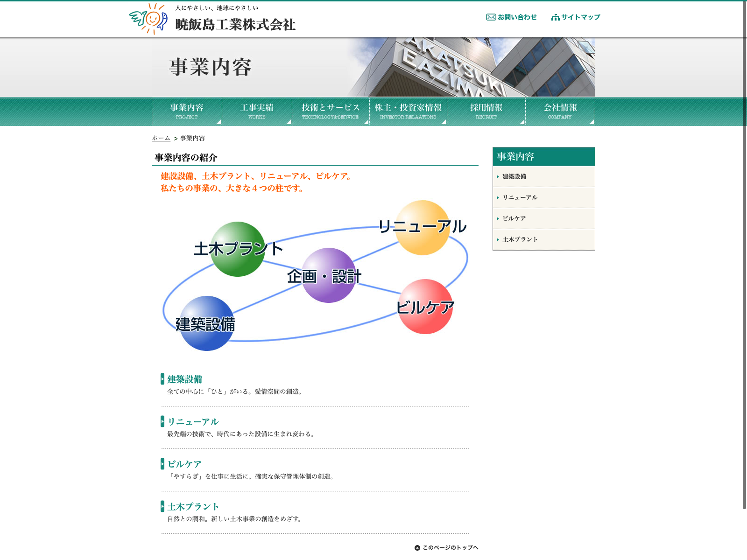
Task: Click the green 土木プラント sphere
Action: coord(238,249)
